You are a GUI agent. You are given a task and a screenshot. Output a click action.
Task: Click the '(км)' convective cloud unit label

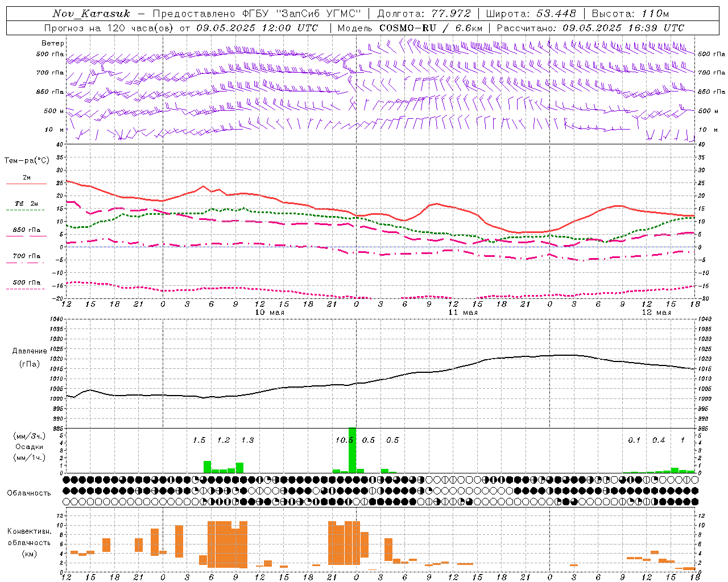click(30, 554)
